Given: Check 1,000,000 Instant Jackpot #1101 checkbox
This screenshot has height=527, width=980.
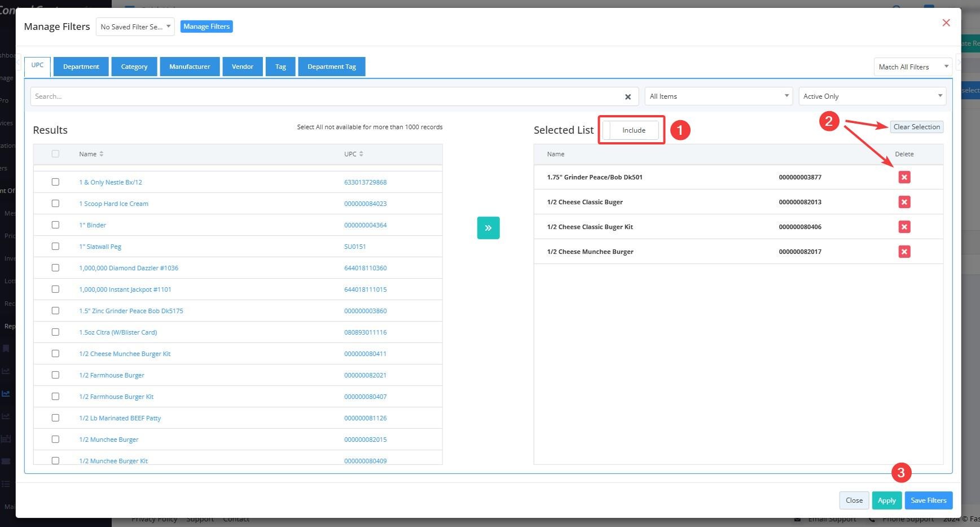Looking at the screenshot, I should click(x=55, y=289).
